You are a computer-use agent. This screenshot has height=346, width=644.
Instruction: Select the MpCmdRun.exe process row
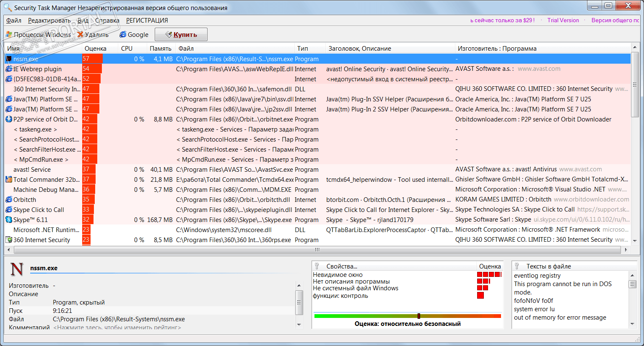tap(317, 160)
